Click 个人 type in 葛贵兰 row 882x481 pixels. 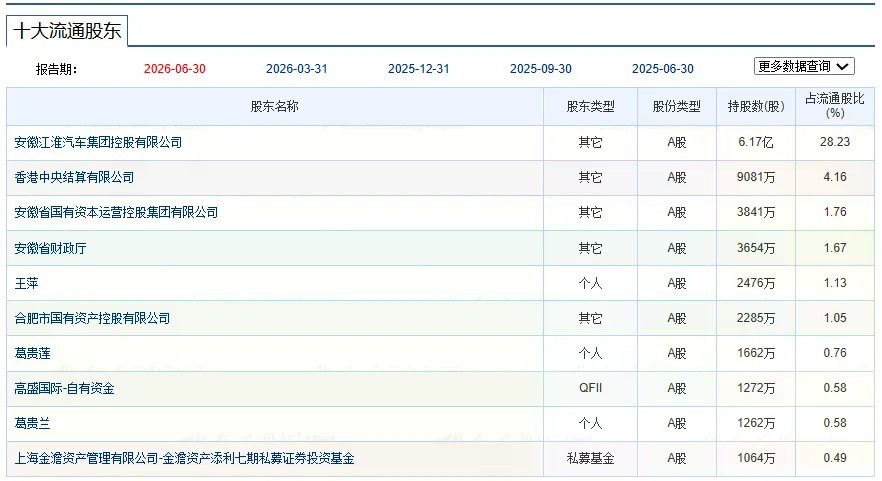pyautogui.click(x=590, y=423)
